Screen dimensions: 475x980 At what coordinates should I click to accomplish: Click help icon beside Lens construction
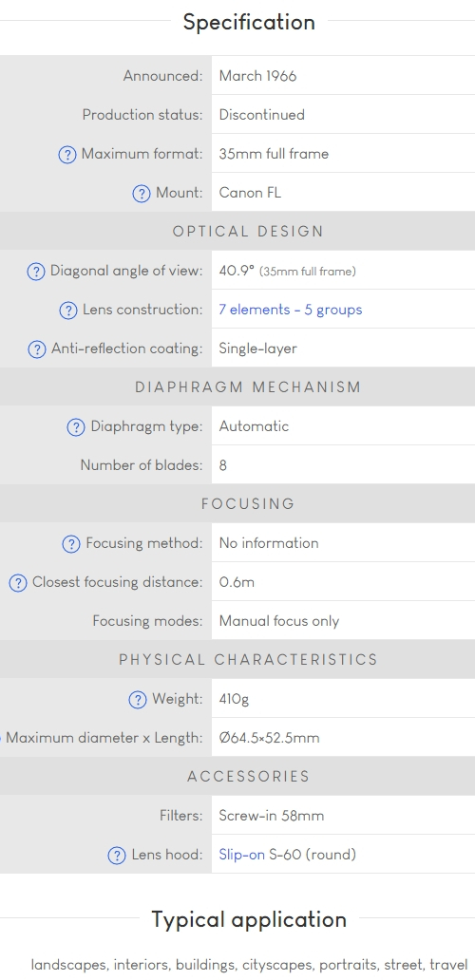[x=68, y=310]
